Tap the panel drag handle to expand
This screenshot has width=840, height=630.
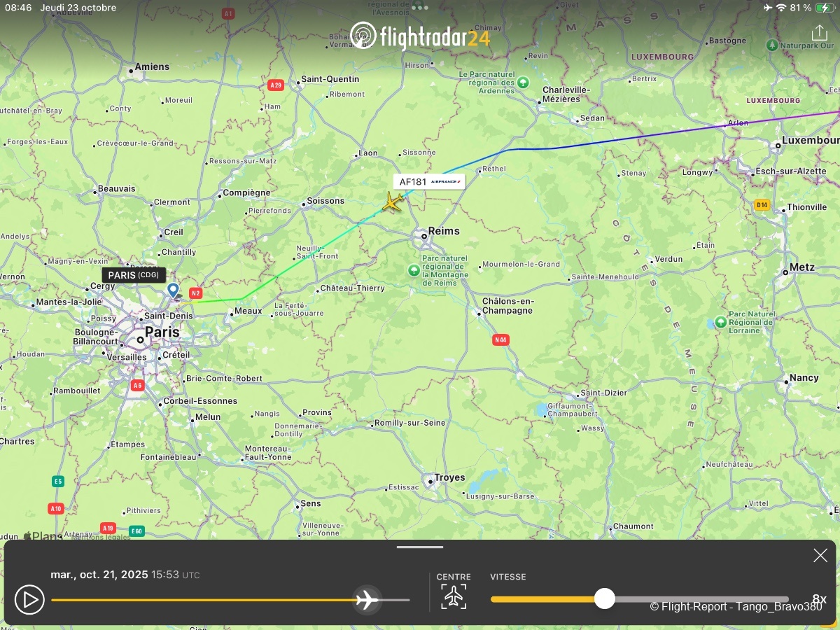coord(420,547)
